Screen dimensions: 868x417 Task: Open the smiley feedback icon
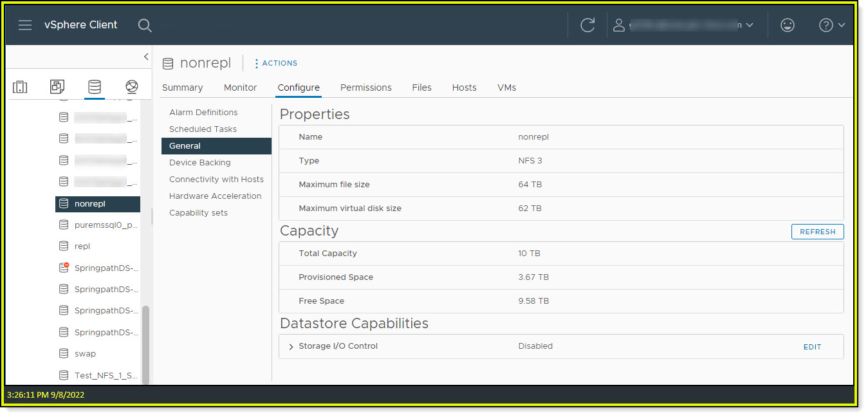[787, 25]
